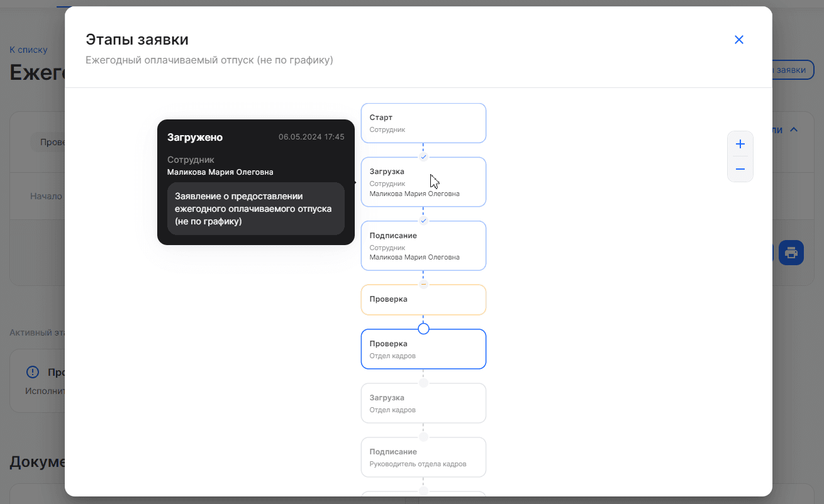The image size is (824, 504).
Task: Click the Ежегодный оплачиваемый отпуск subtitle
Action: pyautogui.click(x=209, y=60)
